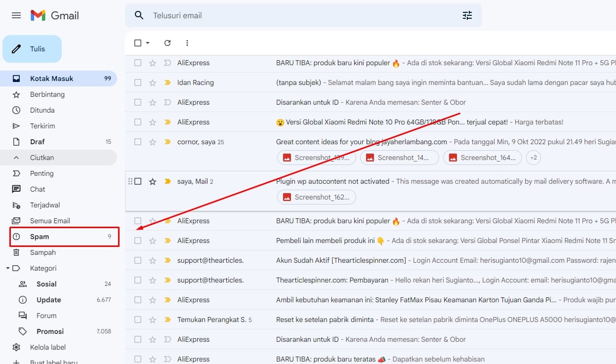Open Kotak Masuk folder
Viewport: 616px width, 364px height.
coord(58,79)
